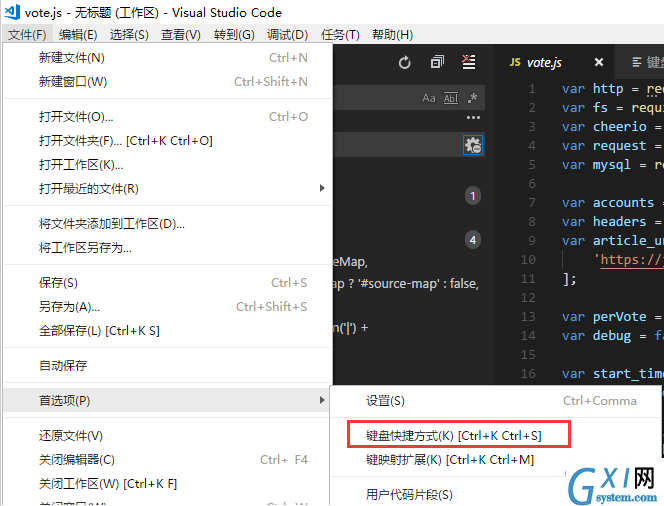
Task: Click the search result count badge 1
Action: click(x=473, y=196)
